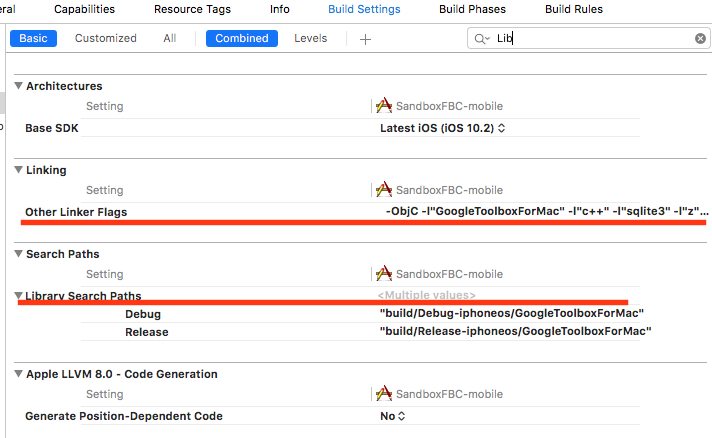
Task: Select the Basic filter toggle
Action: pyautogui.click(x=33, y=38)
